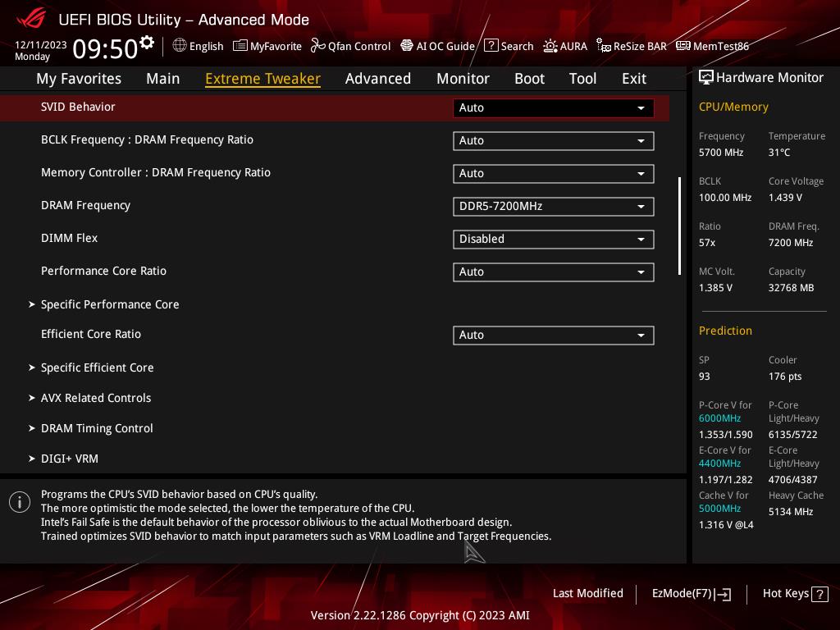Open the DRAM Frequency dropdown
The height and width of the screenshot is (630, 840).
point(553,206)
